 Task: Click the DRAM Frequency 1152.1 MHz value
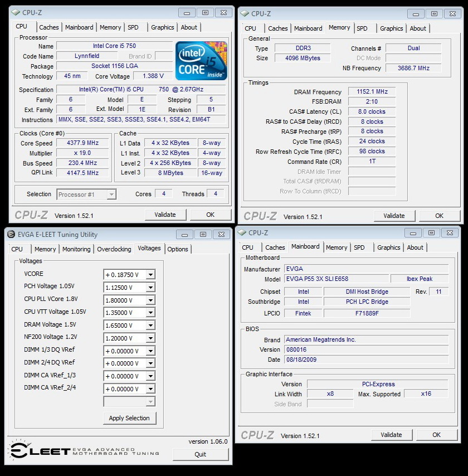[x=372, y=91]
